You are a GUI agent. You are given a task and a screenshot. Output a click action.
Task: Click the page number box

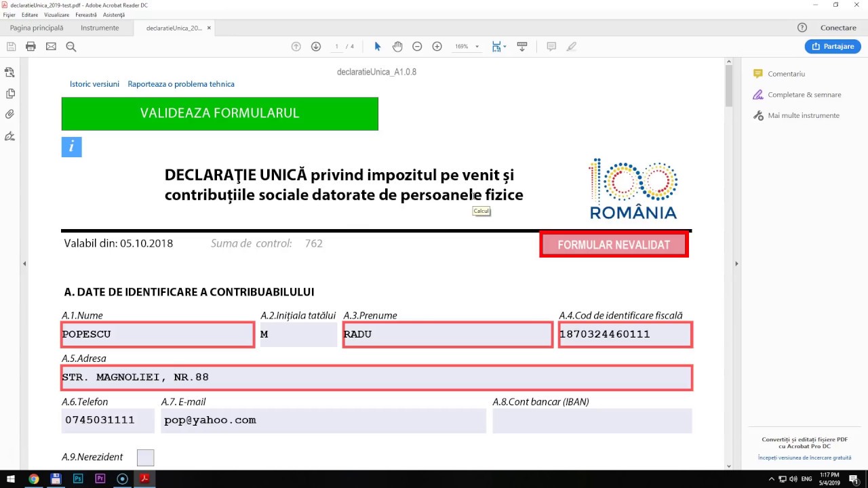337,47
